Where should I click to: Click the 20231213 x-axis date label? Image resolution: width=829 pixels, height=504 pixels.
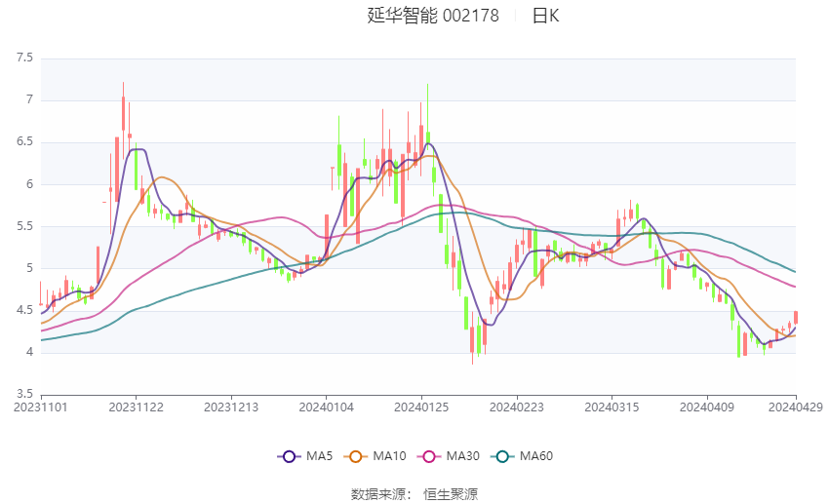coord(231,407)
